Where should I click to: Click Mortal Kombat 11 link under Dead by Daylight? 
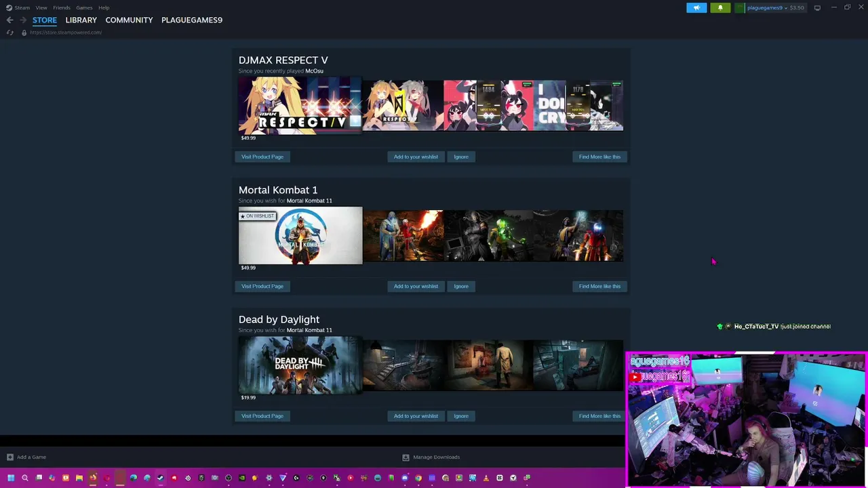tap(309, 330)
